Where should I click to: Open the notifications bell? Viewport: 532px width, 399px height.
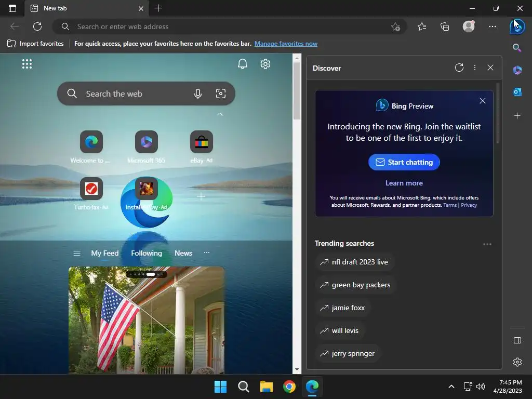point(242,64)
